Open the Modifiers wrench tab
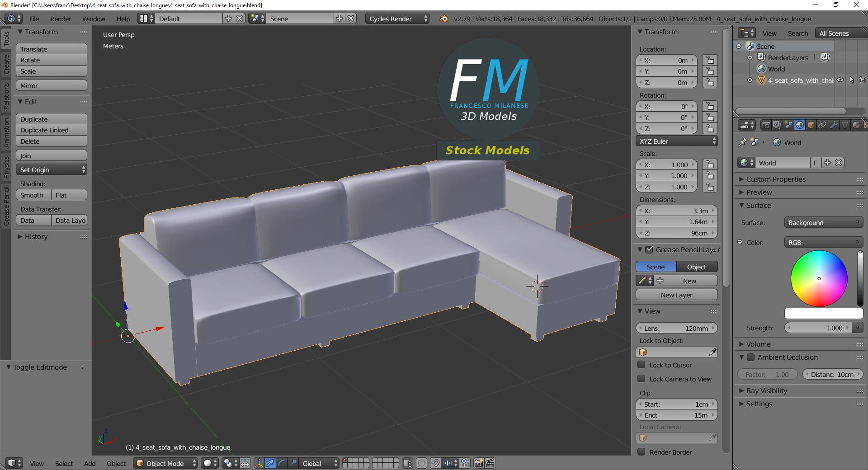868x470 pixels. [834, 125]
